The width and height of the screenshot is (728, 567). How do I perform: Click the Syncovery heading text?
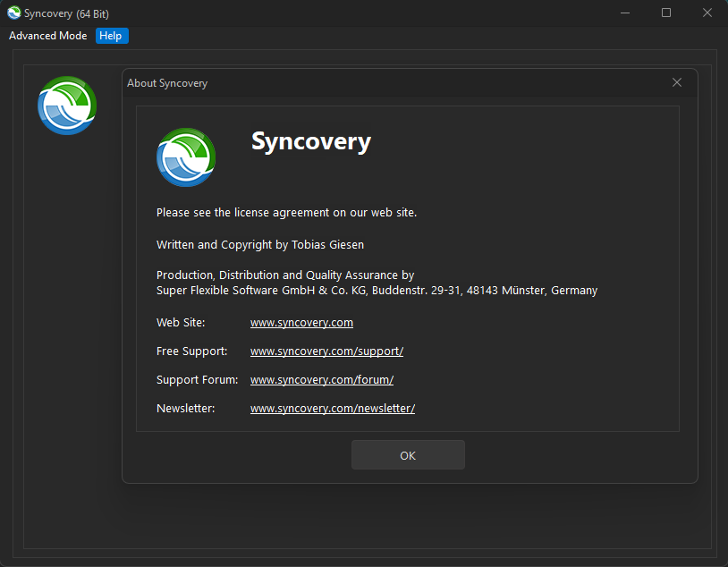(x=311, y=141)
